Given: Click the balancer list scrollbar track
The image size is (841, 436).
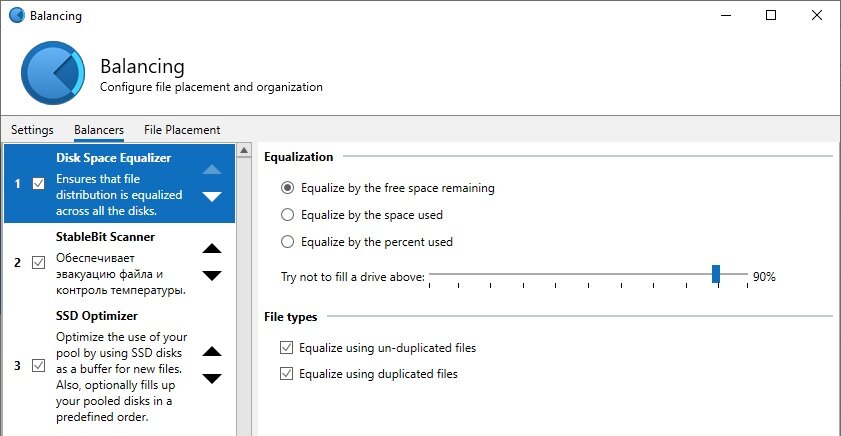Looking at the screenshot, I should pos(244,295).
